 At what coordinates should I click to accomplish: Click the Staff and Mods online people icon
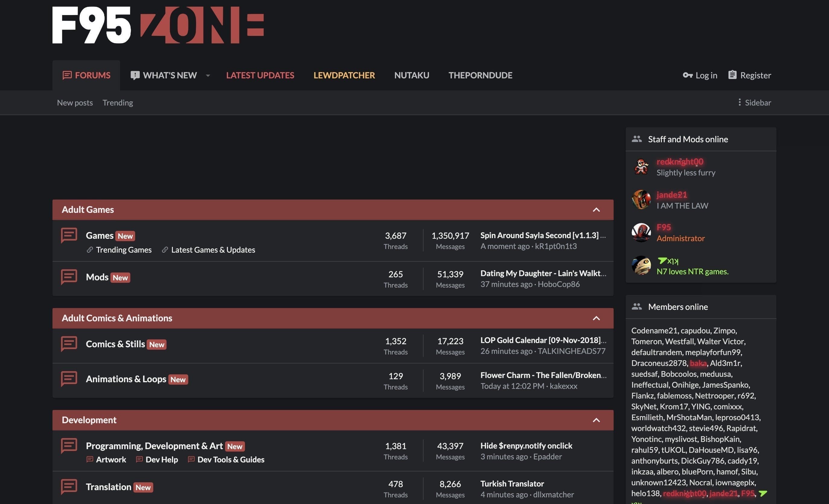[x=637, y=139]
